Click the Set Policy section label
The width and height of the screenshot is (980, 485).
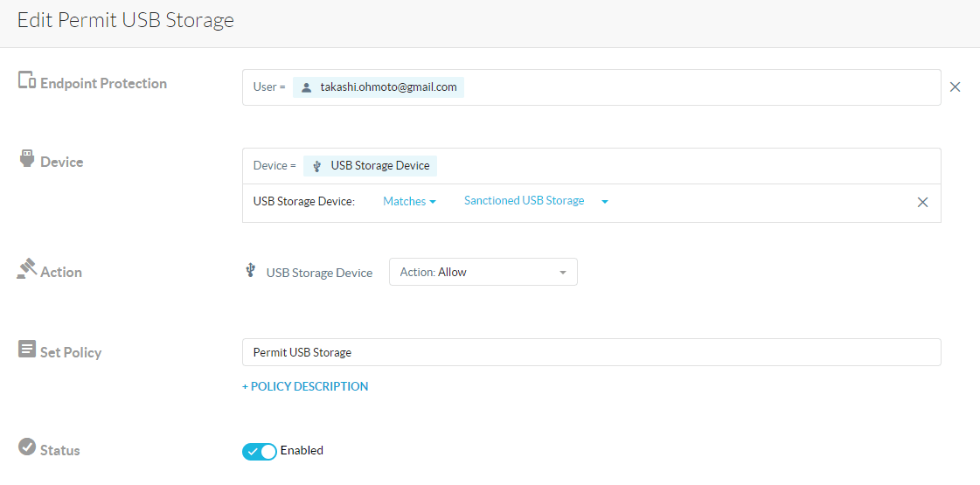pos(71,352)
